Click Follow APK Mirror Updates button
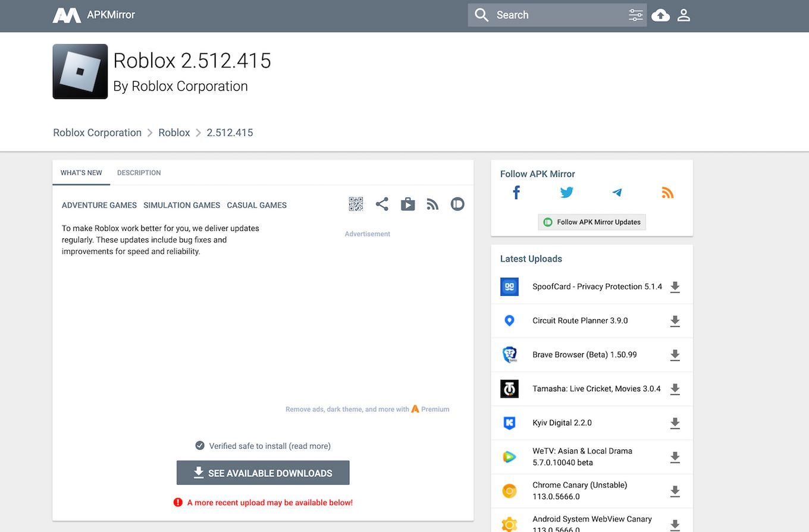The height and width of the screenshot is (532, 809). [x=592, y=222]
